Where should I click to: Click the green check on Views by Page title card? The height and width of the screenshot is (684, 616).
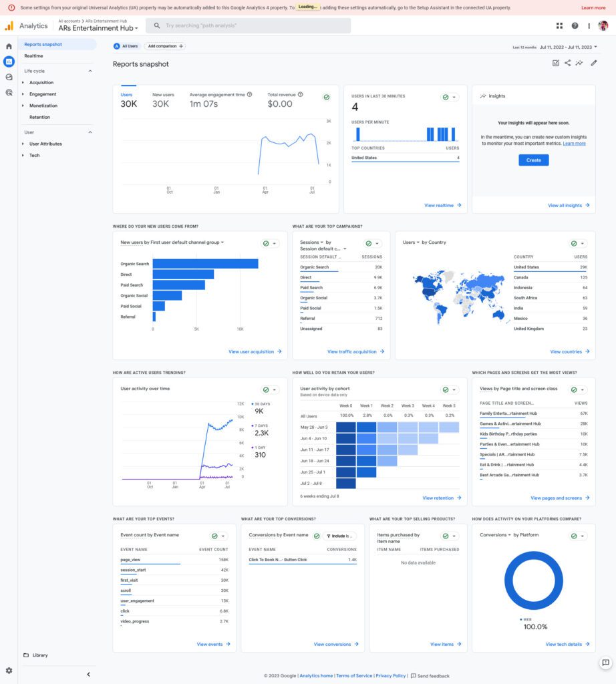pyautogui.click(x=574, y=389)
